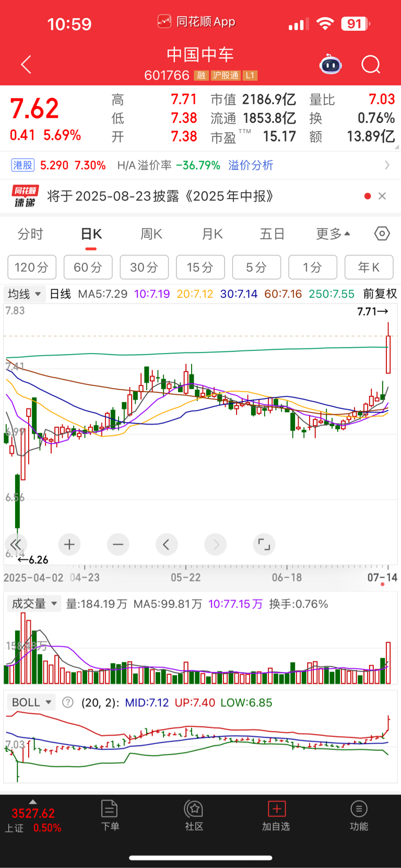This screenshot has height=868, width=401.
Task: Tap the 换手:0.76% turnover label
Action: click(x=299, y=604)
